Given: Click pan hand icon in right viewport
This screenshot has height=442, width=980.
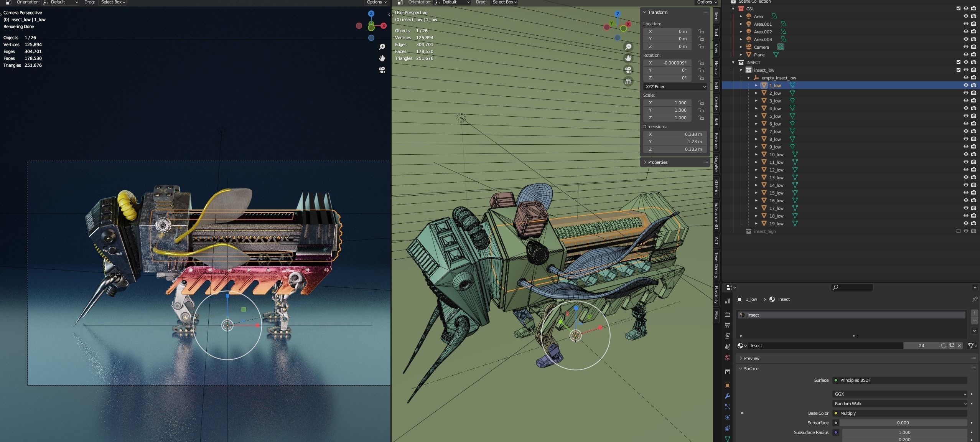Looking at the screenshot, I should coord(628,58).
